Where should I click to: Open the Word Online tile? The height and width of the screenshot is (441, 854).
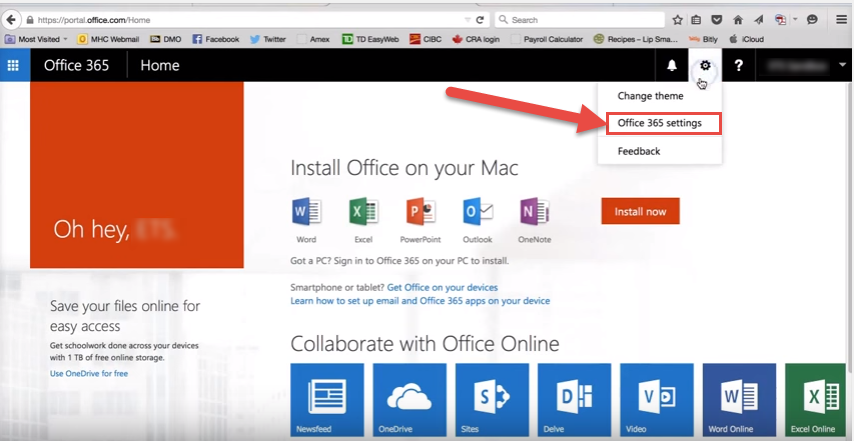[739, 400]
